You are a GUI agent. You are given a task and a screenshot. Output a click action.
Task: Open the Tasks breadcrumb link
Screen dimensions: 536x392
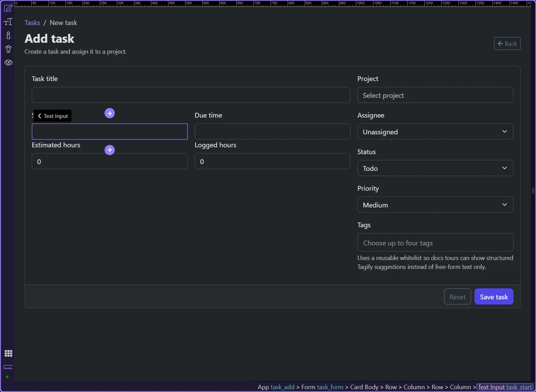click(32, 22)
